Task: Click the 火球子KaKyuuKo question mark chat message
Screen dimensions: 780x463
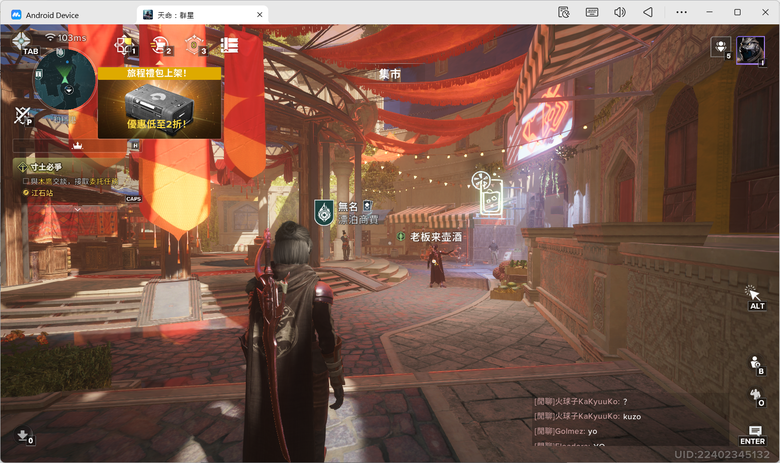Action: 581,401
